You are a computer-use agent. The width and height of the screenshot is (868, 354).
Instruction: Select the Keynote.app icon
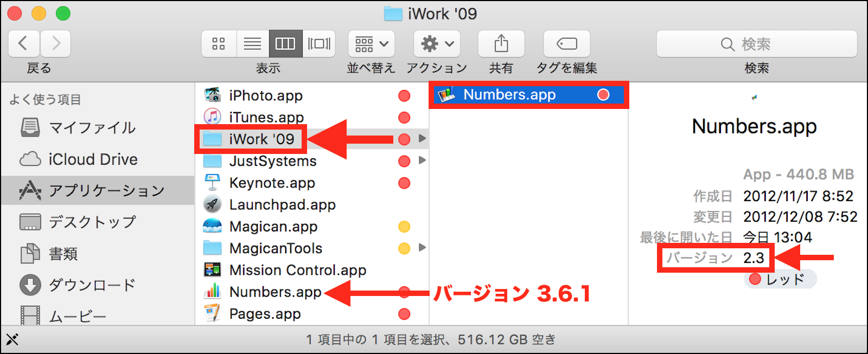pos(212,182)
